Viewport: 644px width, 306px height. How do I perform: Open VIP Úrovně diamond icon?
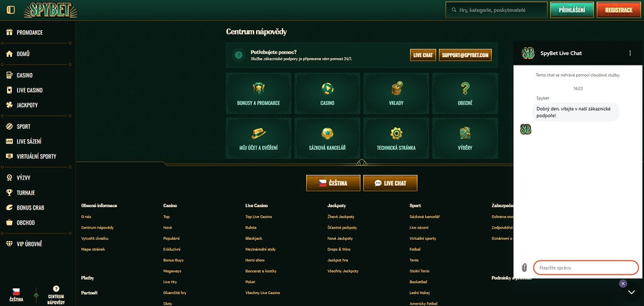tap(9, 244)
